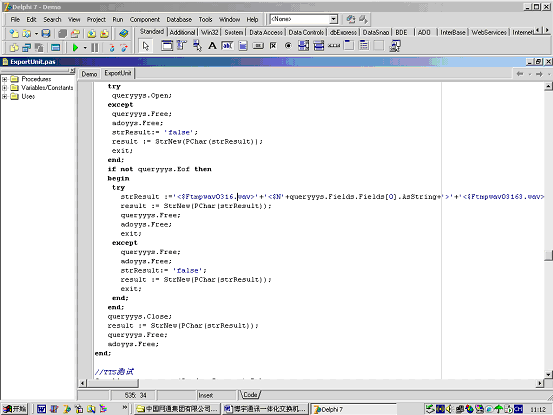Select the CheckBox component in the palette
The image size is (553, 415).
click(x=273, y=45)
